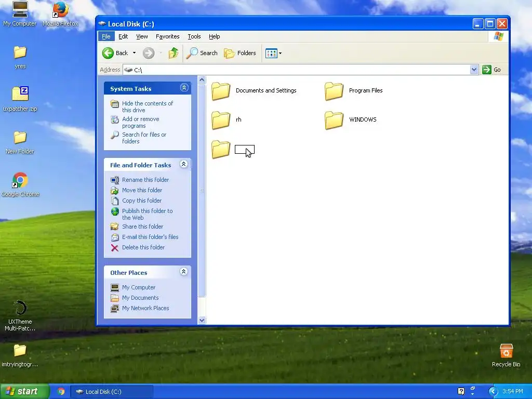Open the Edit menu
This screenshot has height=399, width=532.
[123, 36]
